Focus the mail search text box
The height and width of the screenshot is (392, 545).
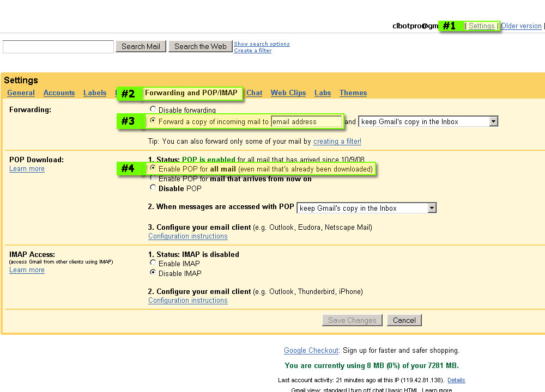pyautogui.click(x=58, y=47)
